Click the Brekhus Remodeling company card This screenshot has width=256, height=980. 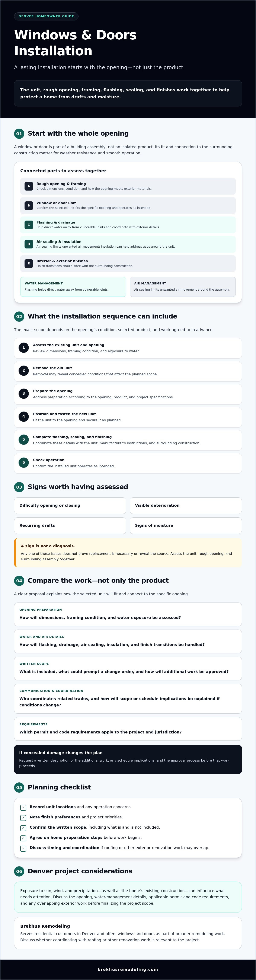tap(128, 933)
